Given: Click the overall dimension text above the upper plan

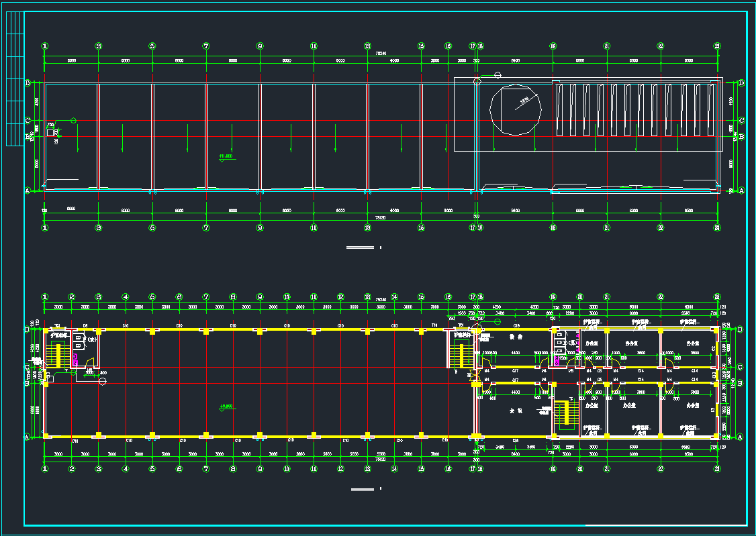Looking at the screenshot, I should point(380,52).
